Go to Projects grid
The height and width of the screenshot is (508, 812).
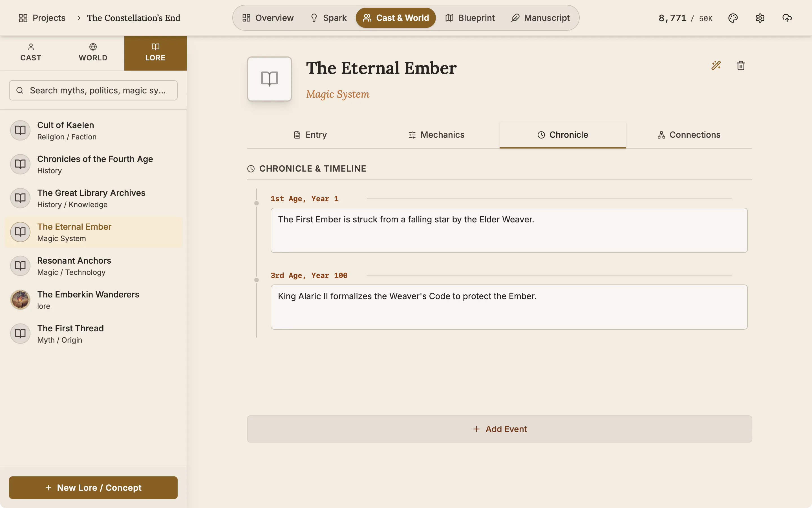42,18
